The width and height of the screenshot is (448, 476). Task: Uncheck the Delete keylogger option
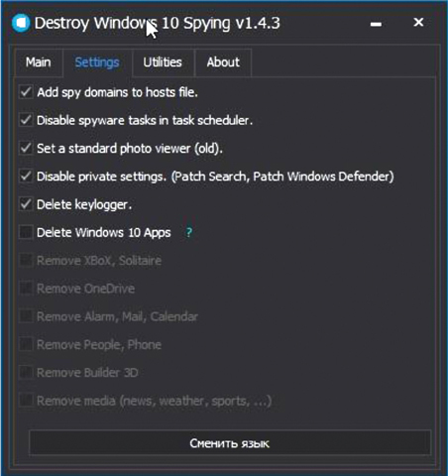click(x=26, y=204)
